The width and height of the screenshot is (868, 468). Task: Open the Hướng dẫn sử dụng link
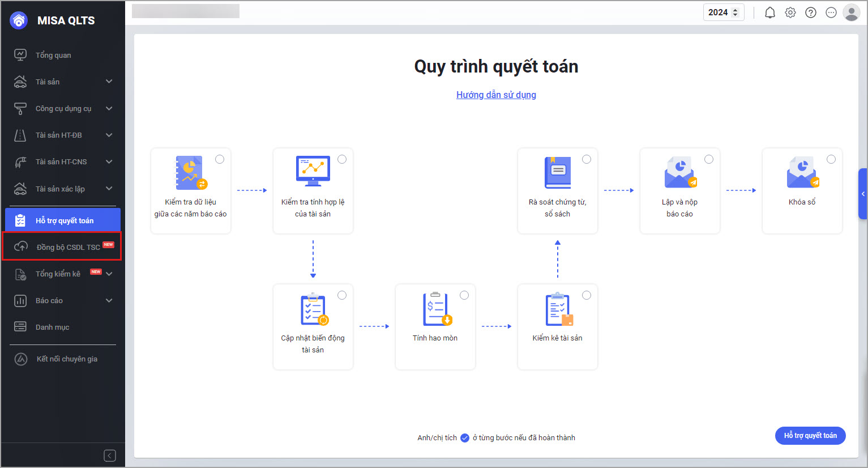(496, 95)
